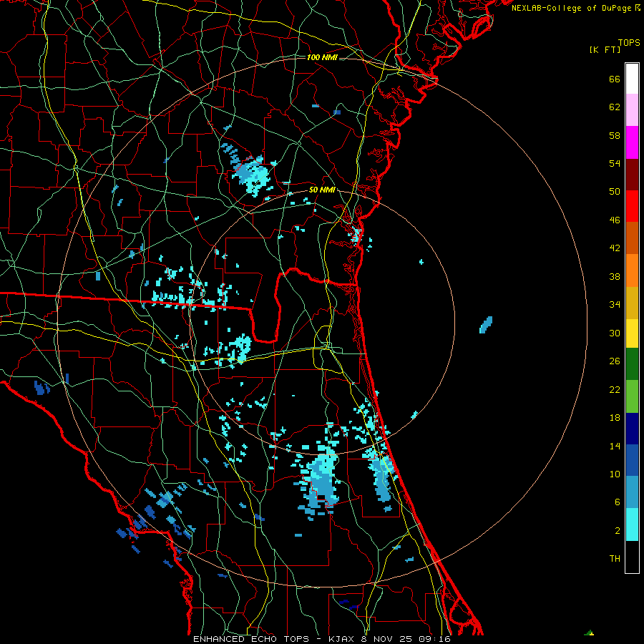Choose the navy blue legend swatch
The width and height of the screenshot is (644, 644).
pos(632,429)
